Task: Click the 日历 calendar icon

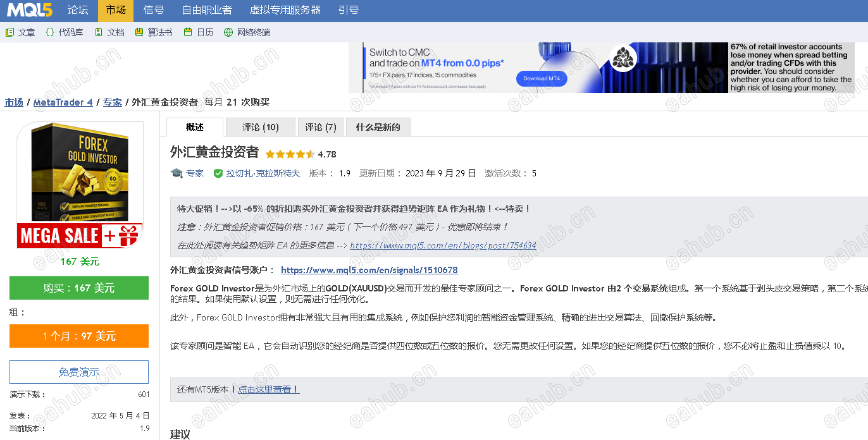Action: click(x=188, y=32)
